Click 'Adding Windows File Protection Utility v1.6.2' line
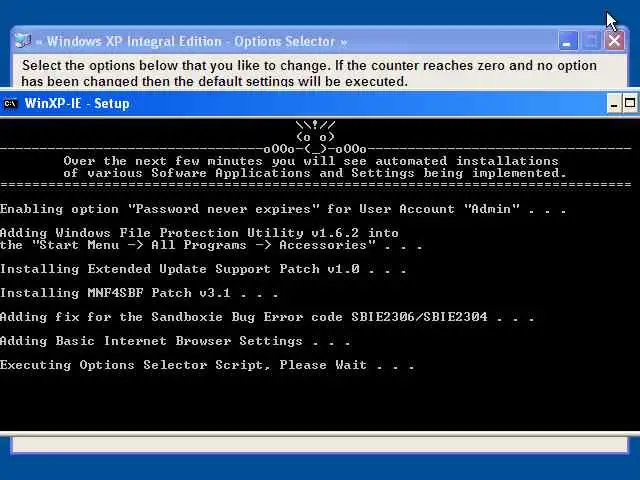 (199, 233)
